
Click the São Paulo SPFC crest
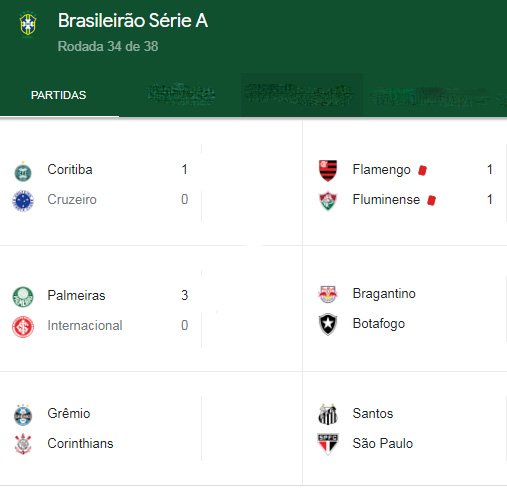pos(328,444)
